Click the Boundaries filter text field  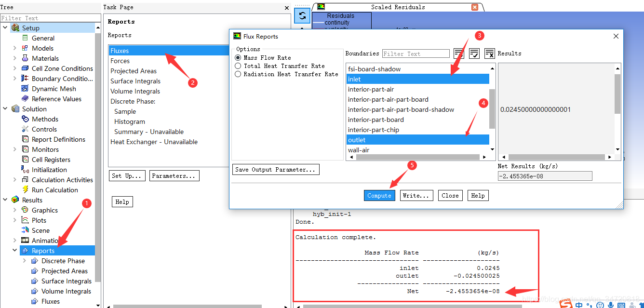(416, 54)
